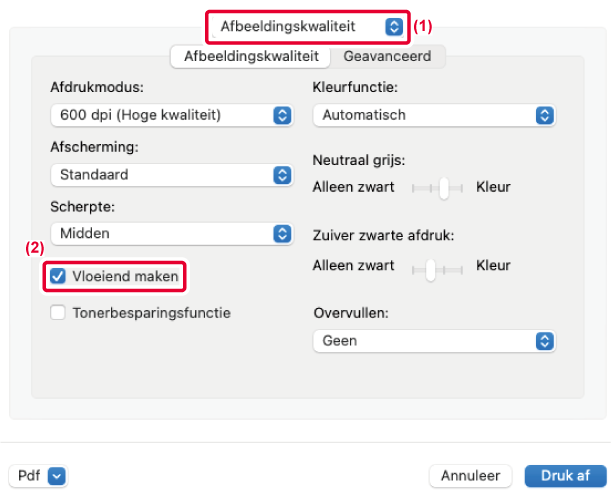Open the Pdf options arrow menu
This screenshot has height=494, width=611.
point(57,476)
